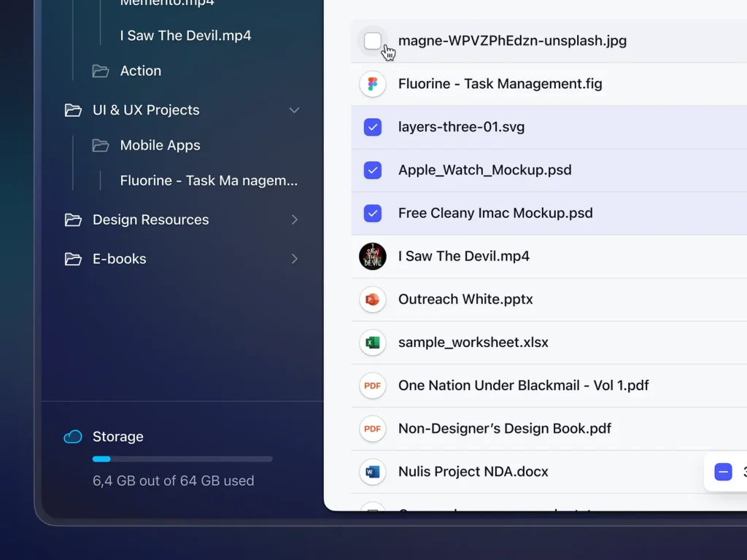Screen dimensions: 747x560
Task: Select UI & UX Projects folder label
Action: click(146, 110)
